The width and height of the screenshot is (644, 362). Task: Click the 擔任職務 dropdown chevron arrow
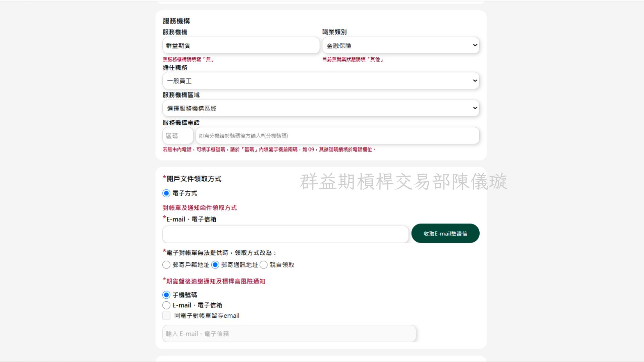click(475, 81)
